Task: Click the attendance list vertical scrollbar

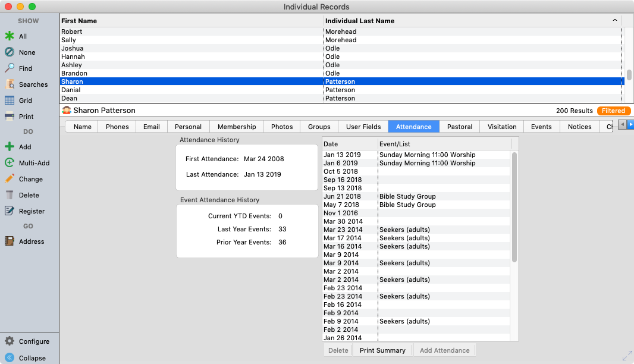Action: coord(514,208)
